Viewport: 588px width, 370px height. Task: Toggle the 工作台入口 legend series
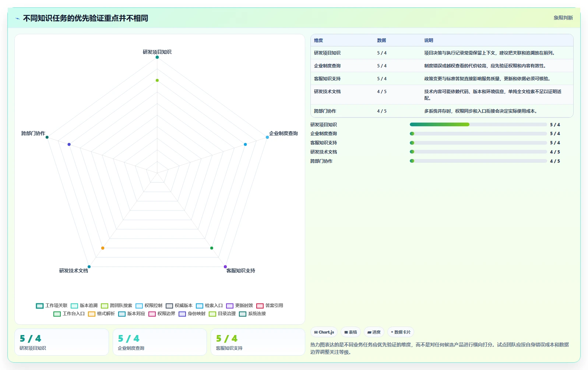point(69,314)
